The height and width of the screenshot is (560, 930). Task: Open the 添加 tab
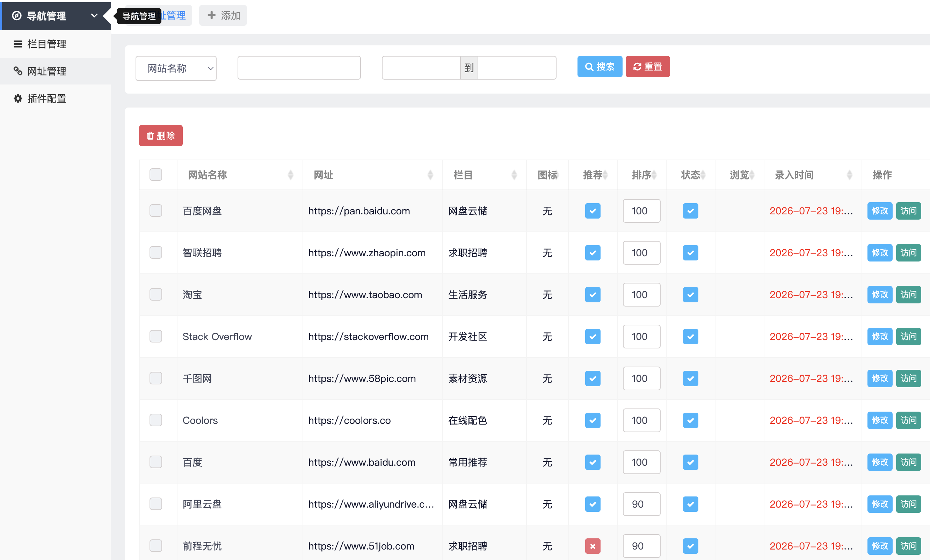point(223,15)
